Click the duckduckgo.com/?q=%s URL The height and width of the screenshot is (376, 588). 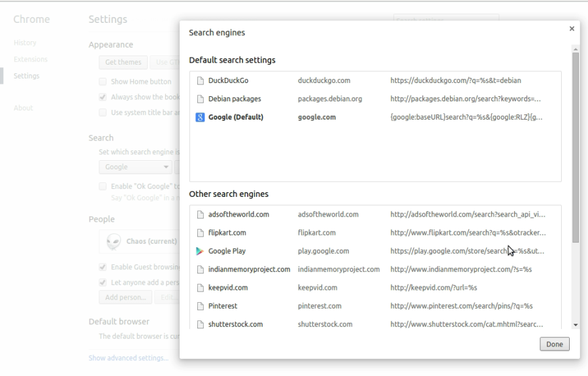(455, 80)
